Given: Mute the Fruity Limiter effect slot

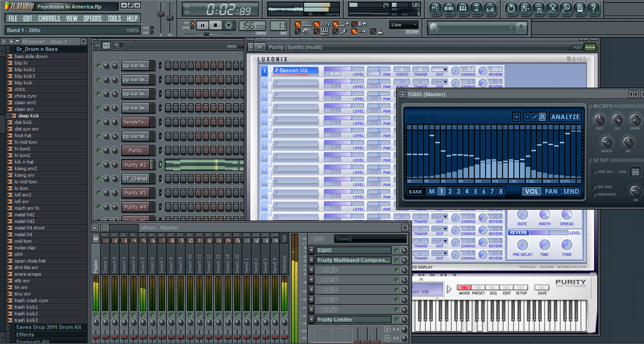Looking at the screenshot, I should coord(396,319).
